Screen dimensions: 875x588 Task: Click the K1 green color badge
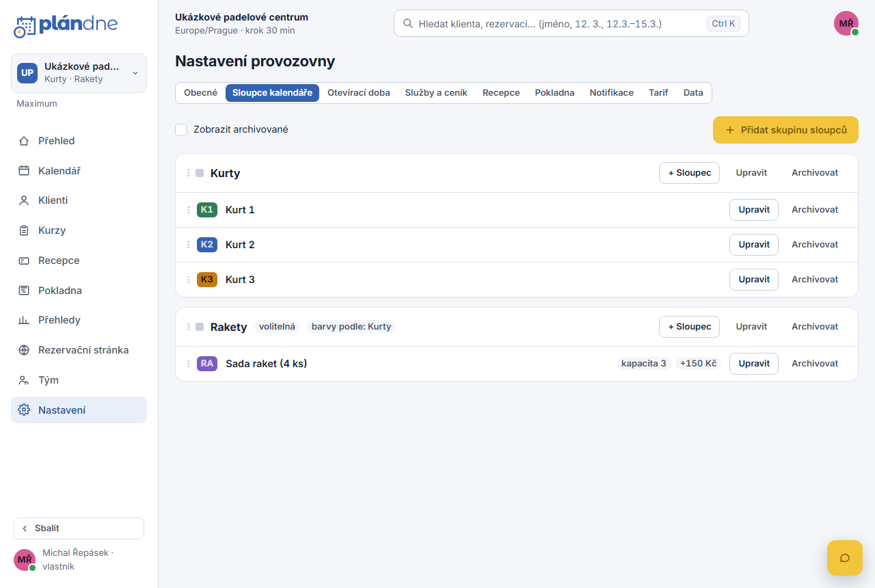(x=207, y=210)
